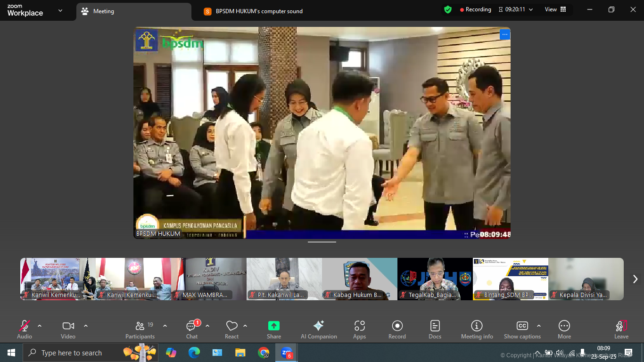Viewport: 644px width, 362px height.
Task: Open the More options icon
Action: point(564,326)
